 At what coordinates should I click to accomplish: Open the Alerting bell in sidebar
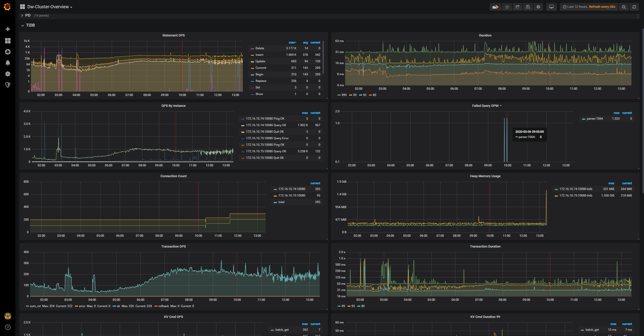click(8, 63)
